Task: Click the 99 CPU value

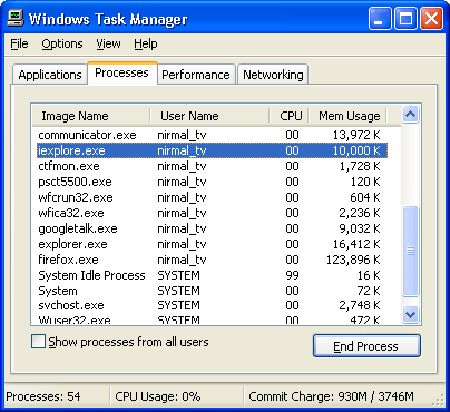Action: click(292, 276)
